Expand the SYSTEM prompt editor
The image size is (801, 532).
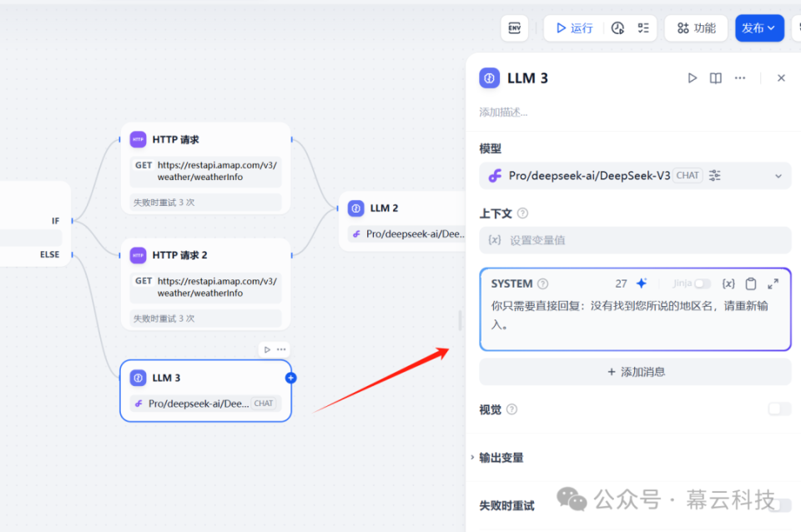click(x=773, y=284)
